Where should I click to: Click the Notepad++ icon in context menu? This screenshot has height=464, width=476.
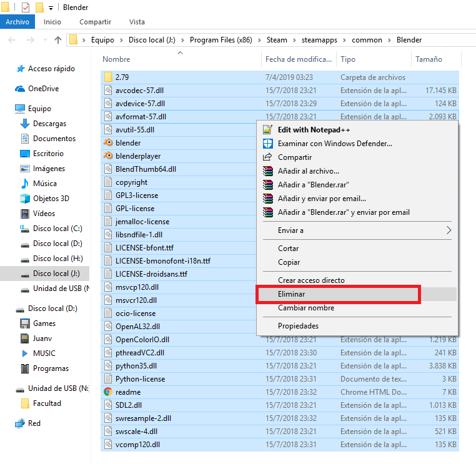(268, 129)
